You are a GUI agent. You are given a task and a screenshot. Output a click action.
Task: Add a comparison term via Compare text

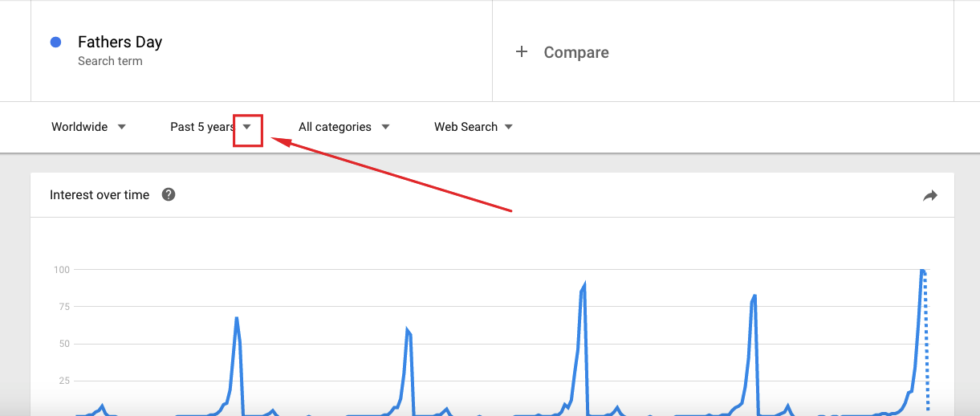[x=576, y=52]
